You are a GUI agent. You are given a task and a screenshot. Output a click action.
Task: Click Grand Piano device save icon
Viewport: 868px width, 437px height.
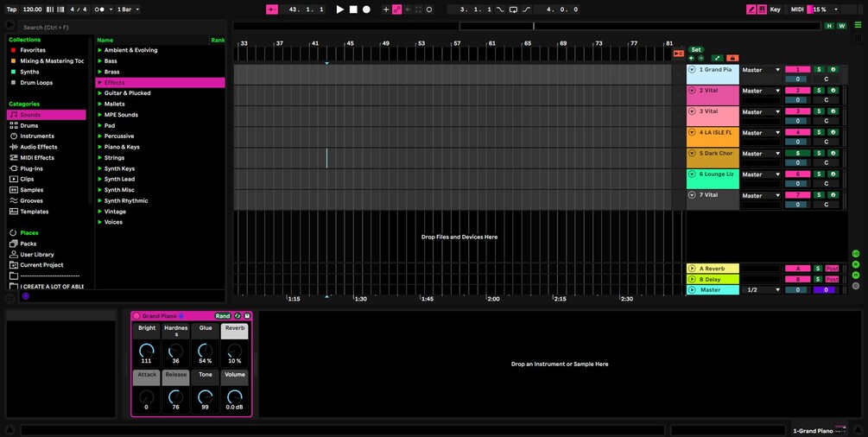pyautogui.click(x=247, y=316)
